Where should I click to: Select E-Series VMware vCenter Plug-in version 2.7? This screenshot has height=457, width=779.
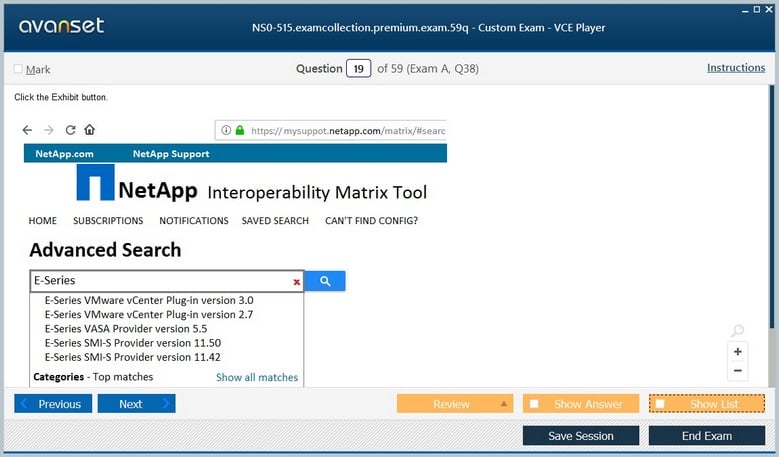[x=149, y=314]
